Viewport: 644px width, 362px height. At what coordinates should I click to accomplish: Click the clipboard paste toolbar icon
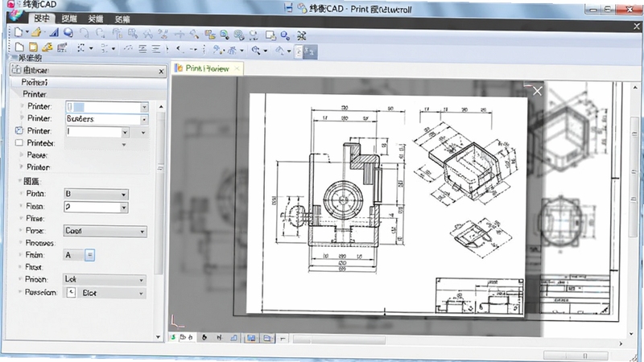click(118, 34)
